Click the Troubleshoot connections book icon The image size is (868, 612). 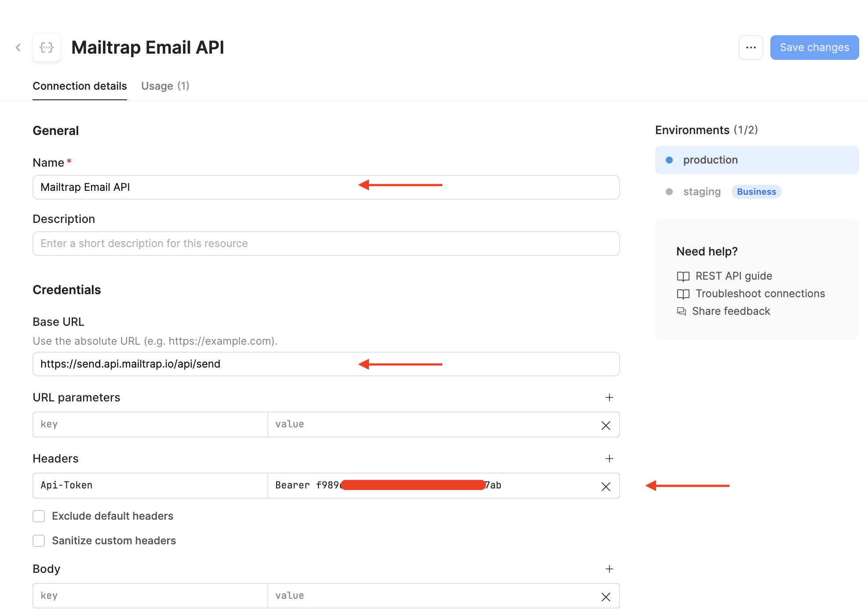[683, 294]
